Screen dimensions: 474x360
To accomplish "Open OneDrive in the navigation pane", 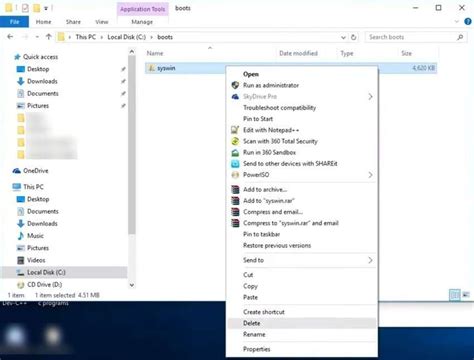I will pyautogui.click(x=36, y=171).
